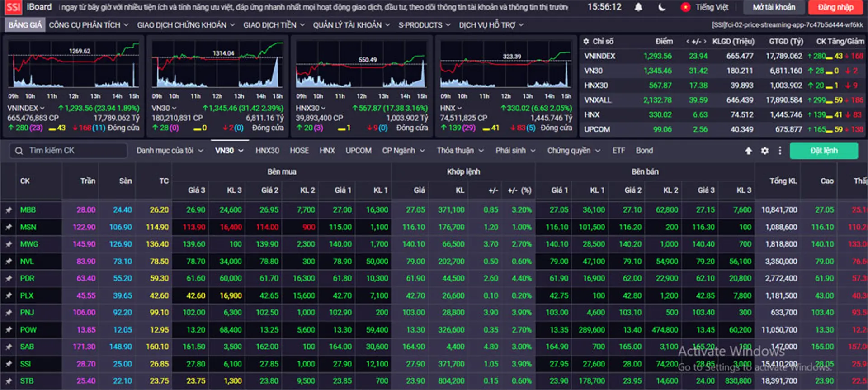Open VN30 chart selector dropdown

click(164, 108)
